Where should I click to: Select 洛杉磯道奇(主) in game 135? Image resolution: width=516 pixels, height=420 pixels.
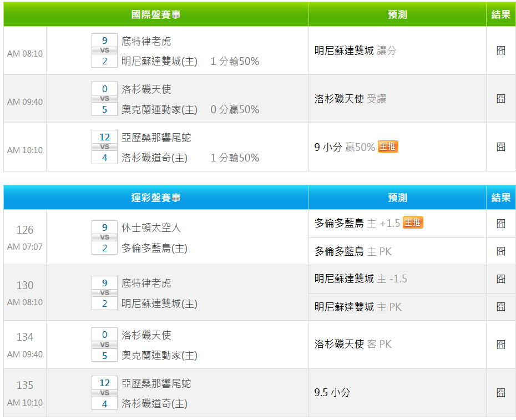click(154, 403)
